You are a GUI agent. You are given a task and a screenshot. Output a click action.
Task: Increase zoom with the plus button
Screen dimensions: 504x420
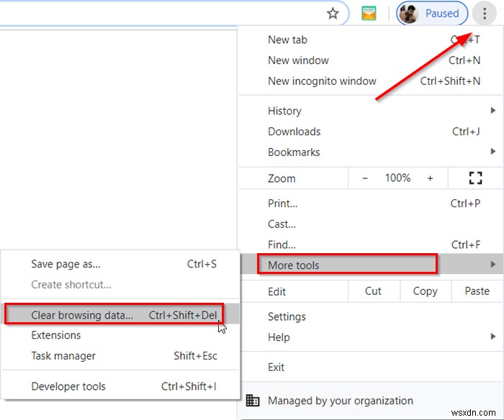point(430,178)
